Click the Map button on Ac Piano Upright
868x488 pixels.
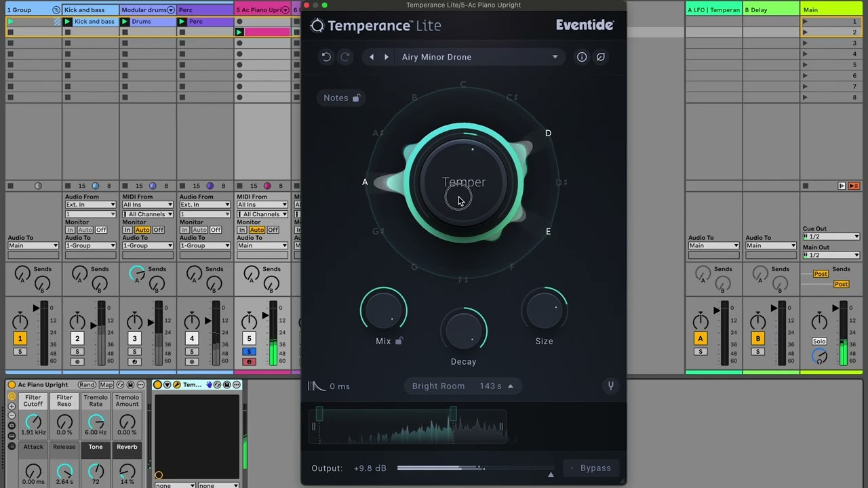(106, 385)
